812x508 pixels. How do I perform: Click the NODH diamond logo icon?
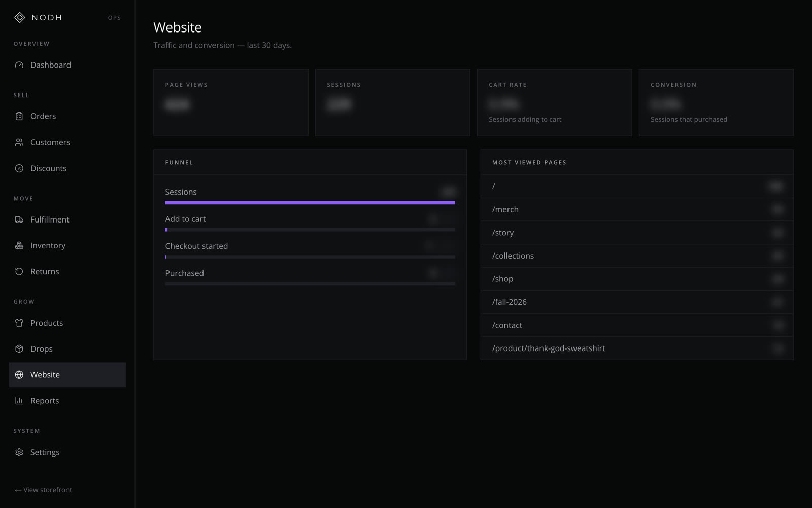pyautogui.click(x=19, y=18)
